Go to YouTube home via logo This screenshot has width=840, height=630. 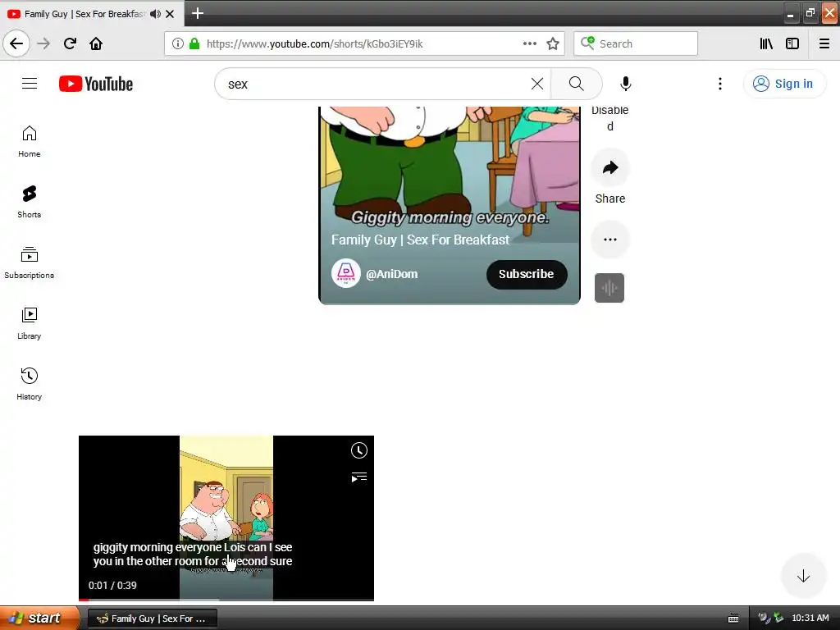point(96,84)
